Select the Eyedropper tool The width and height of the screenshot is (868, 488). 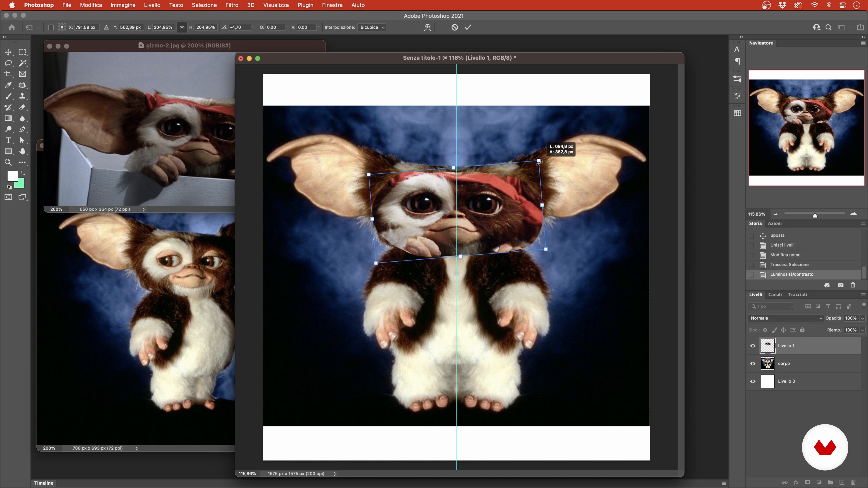click(x=8, y=85)
